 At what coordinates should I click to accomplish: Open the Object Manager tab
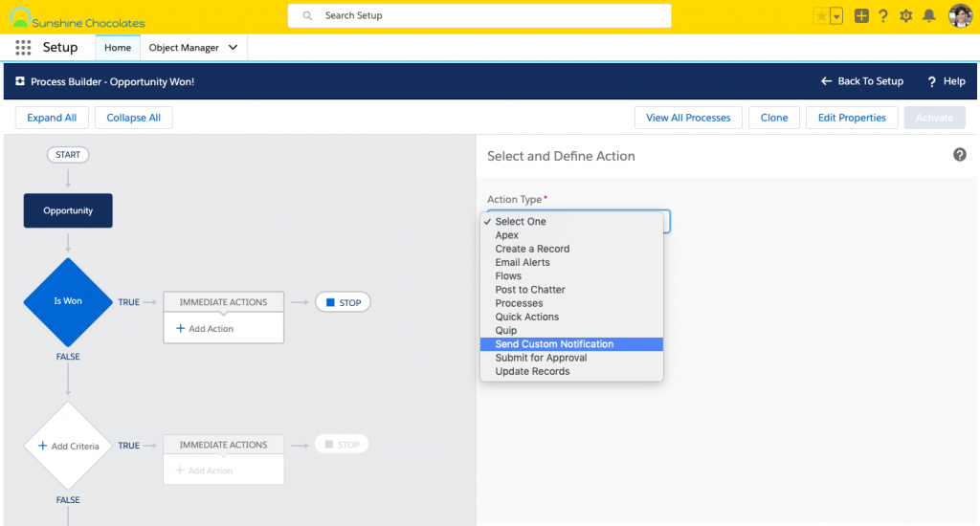coord(184,48)
